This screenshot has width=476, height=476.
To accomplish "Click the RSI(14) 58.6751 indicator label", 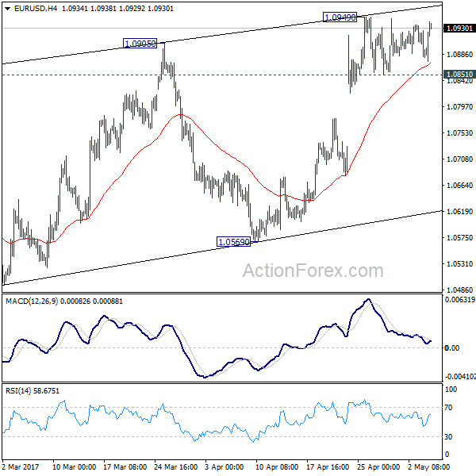I will (33, 390).
